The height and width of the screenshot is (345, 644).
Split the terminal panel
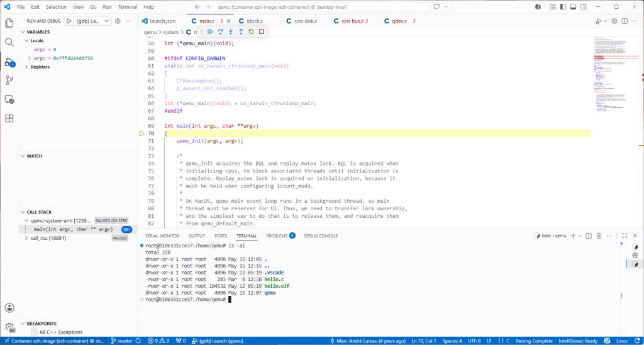tap(589, 235)
